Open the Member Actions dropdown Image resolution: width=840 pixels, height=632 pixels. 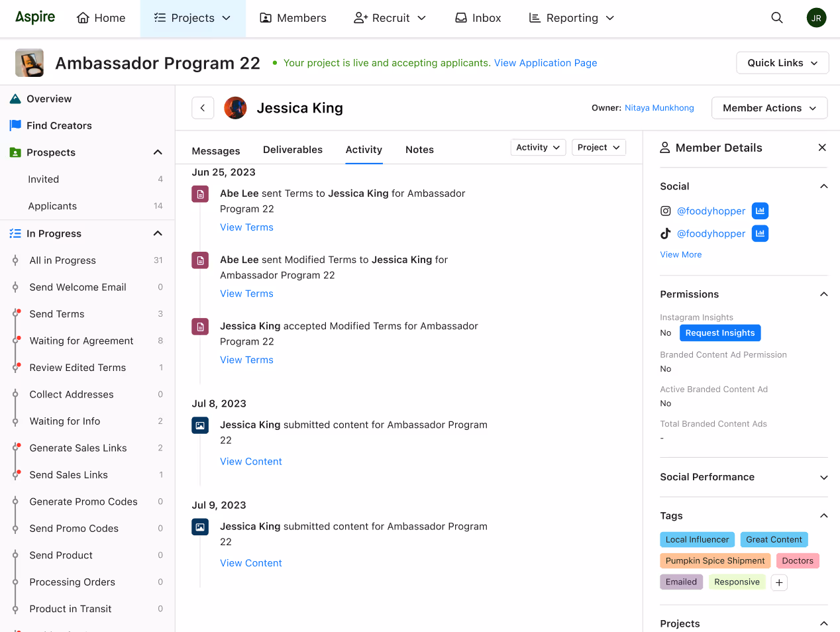[x=769, y=108]
